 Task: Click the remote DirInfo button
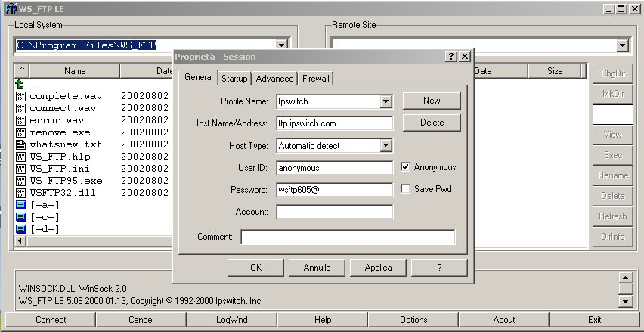[613, 237]
